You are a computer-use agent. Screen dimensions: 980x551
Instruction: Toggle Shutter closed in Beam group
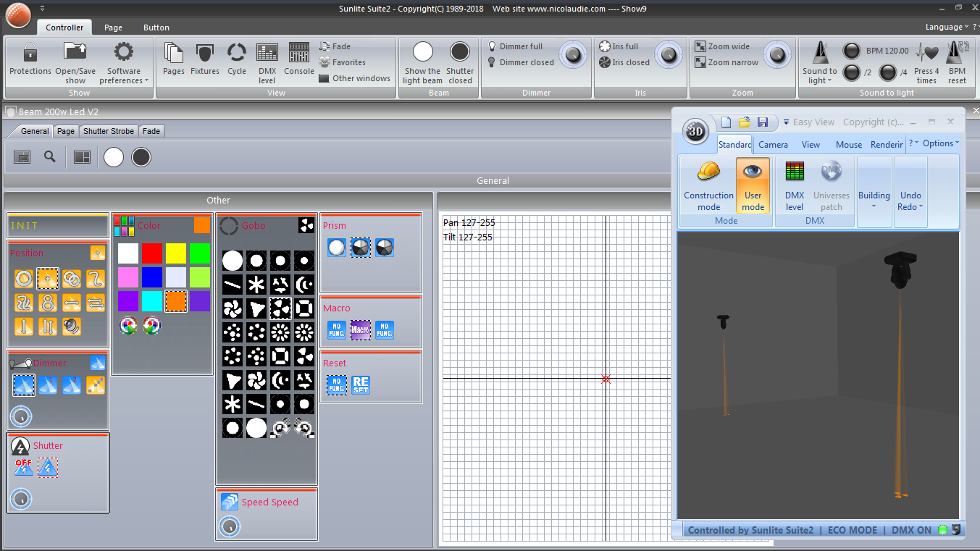pyautogui.click(x=460, y=62)
